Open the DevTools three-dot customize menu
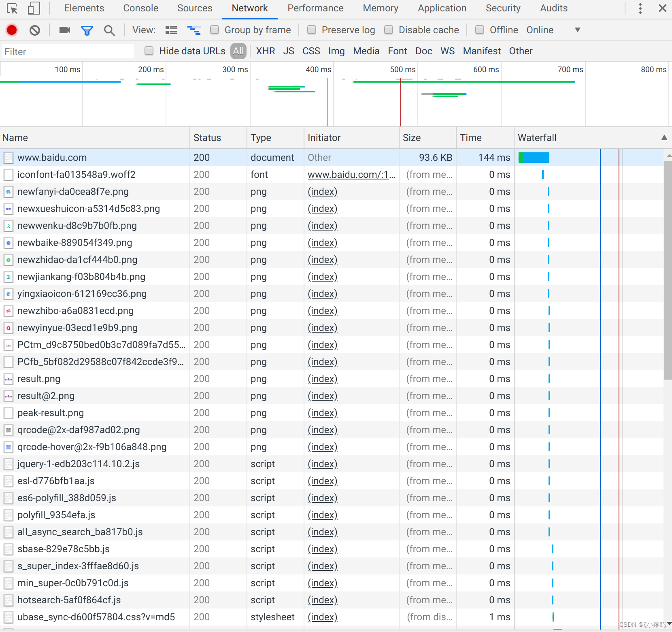This screenshot has width=672, height=632. (640, 9)
